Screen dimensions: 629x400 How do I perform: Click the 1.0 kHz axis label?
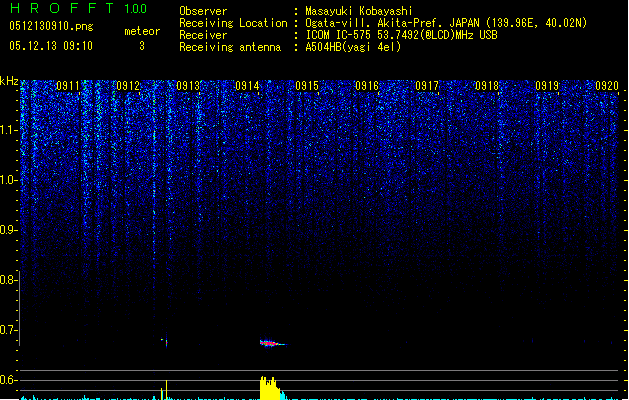(x=8, y=180)
